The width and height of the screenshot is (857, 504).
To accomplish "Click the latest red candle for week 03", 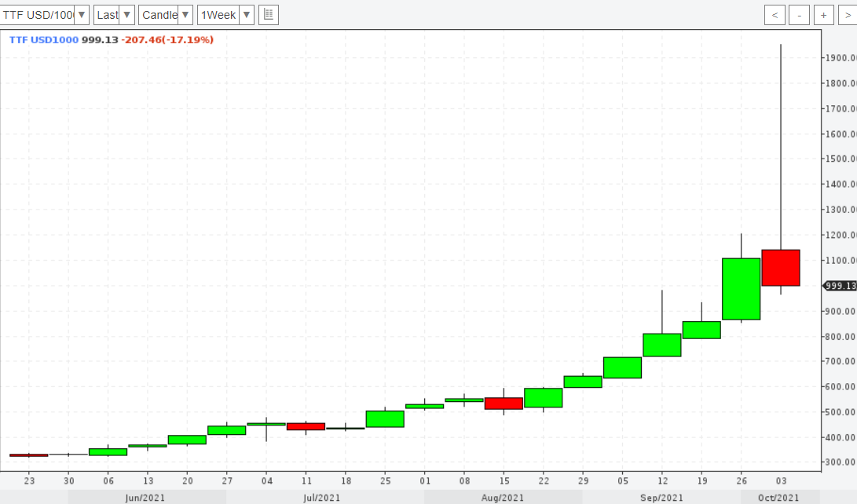I will (x=780, y=268).
